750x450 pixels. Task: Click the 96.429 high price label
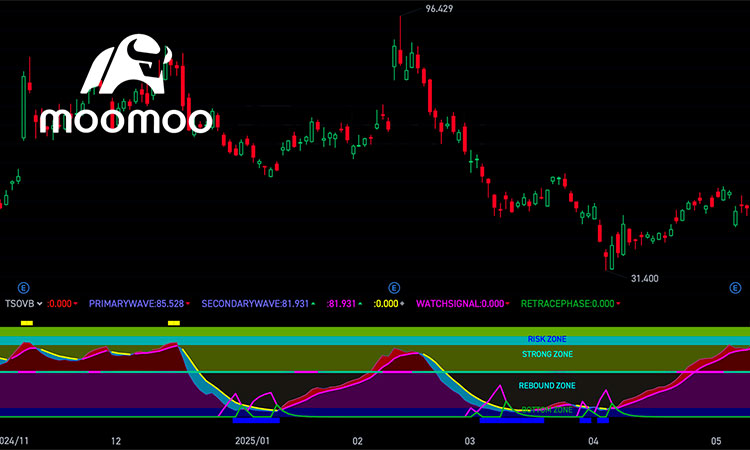[x=439, y=9]
